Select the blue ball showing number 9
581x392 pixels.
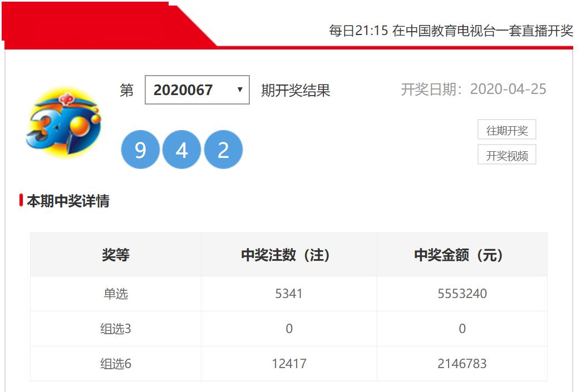pos(140,148)
